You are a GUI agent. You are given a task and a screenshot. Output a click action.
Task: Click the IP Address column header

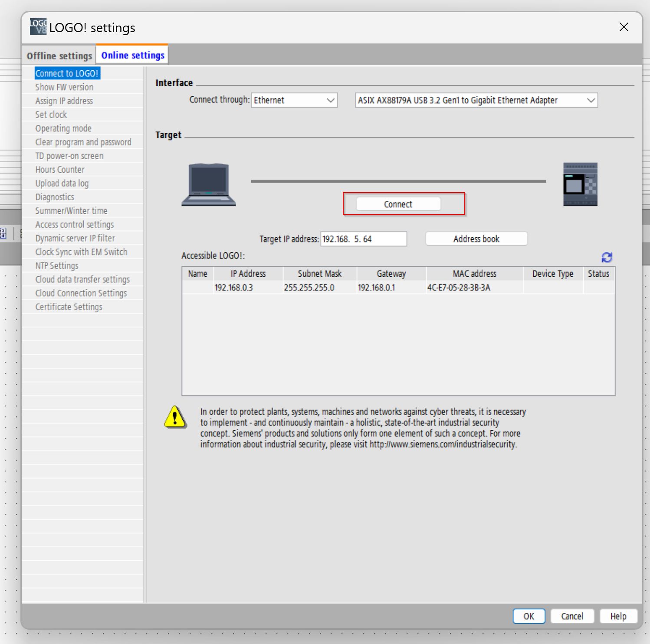[x=248, y=274]
